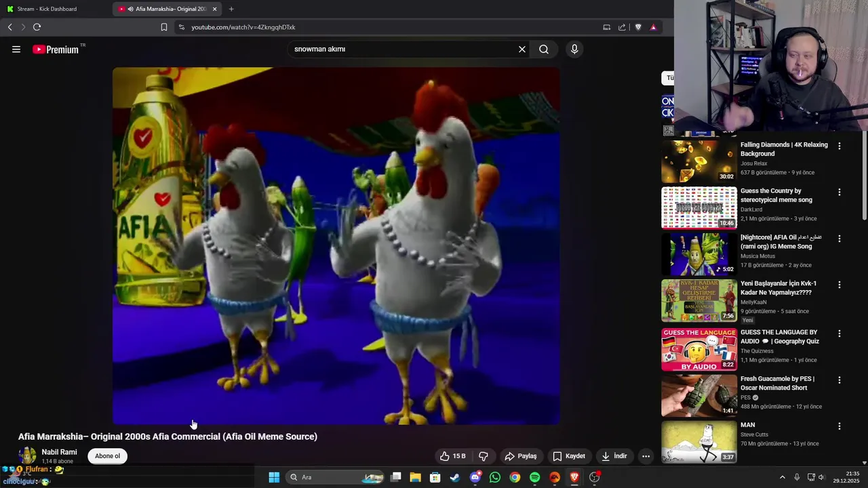
Task: Open Windows Start menu
Action: point(274,477)
